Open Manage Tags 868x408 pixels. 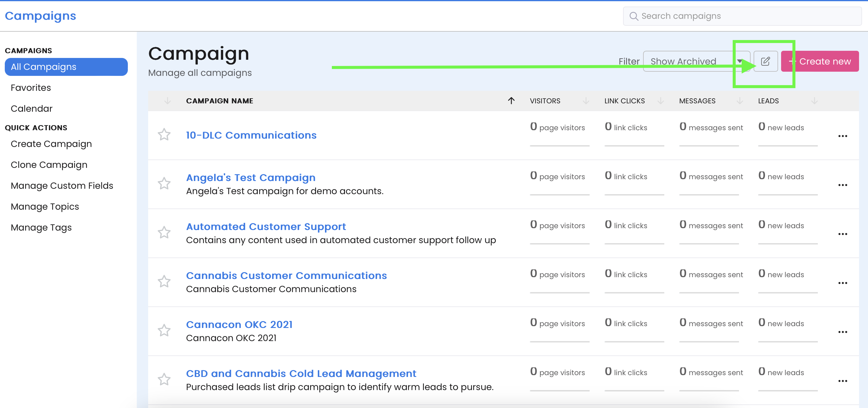click(x=41, y=227)
